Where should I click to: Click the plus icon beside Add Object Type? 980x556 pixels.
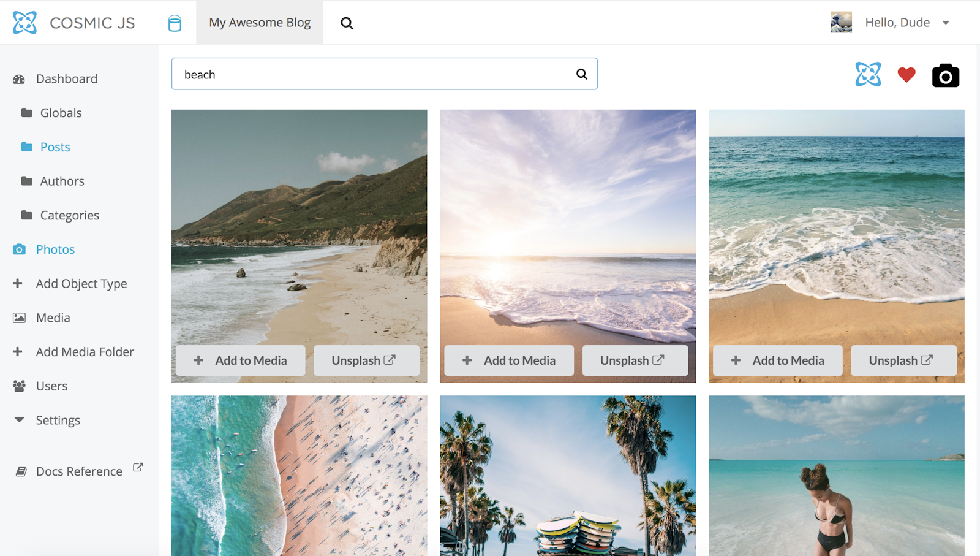(x=18, y=283)
